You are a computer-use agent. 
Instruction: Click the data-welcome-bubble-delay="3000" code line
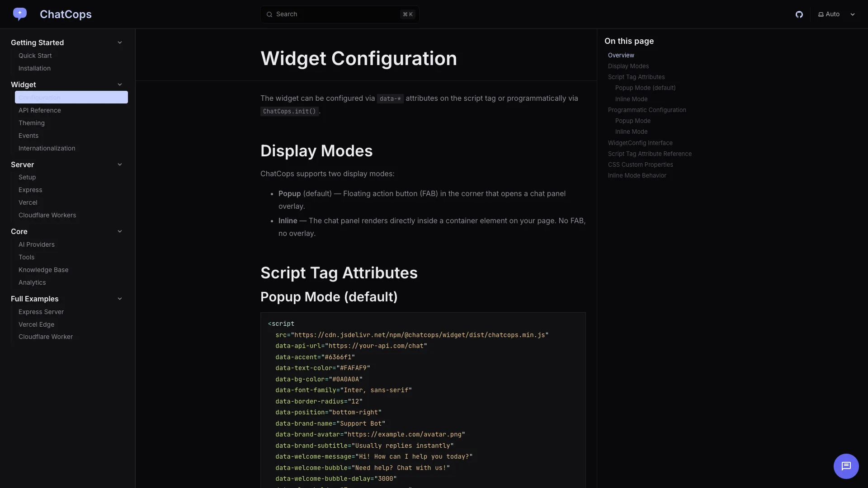336,479
